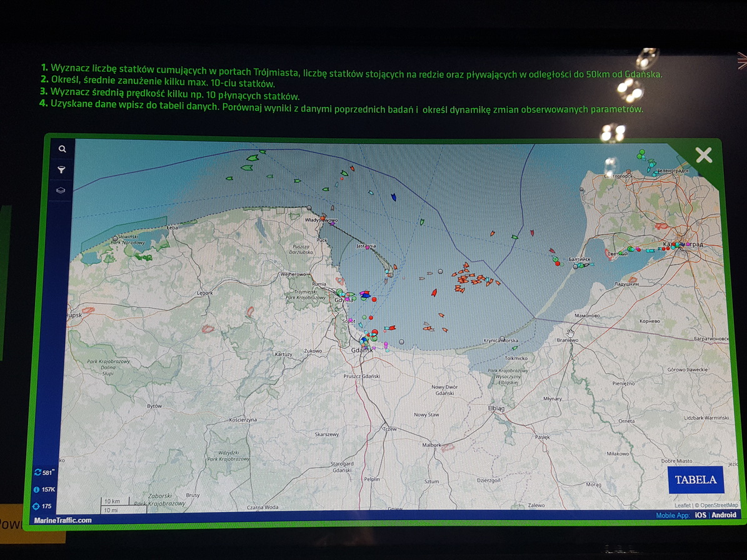
Task: Close the map panel with the X
Action: (704, 155)
